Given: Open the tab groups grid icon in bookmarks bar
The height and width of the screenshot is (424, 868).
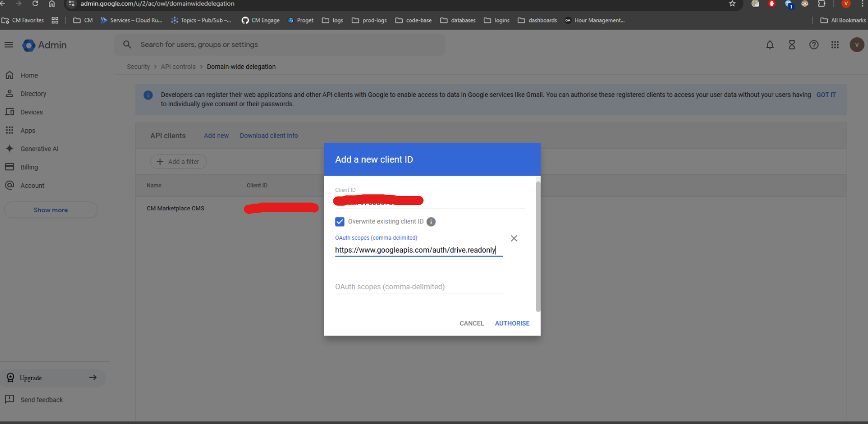Looking at the screenshot, I should tap(55, 20).
